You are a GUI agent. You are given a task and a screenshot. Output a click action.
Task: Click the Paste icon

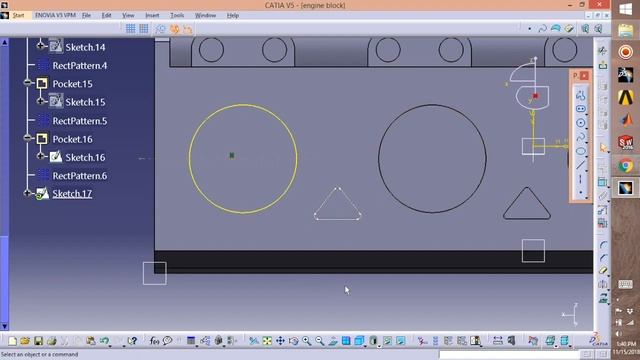(91, 341)
